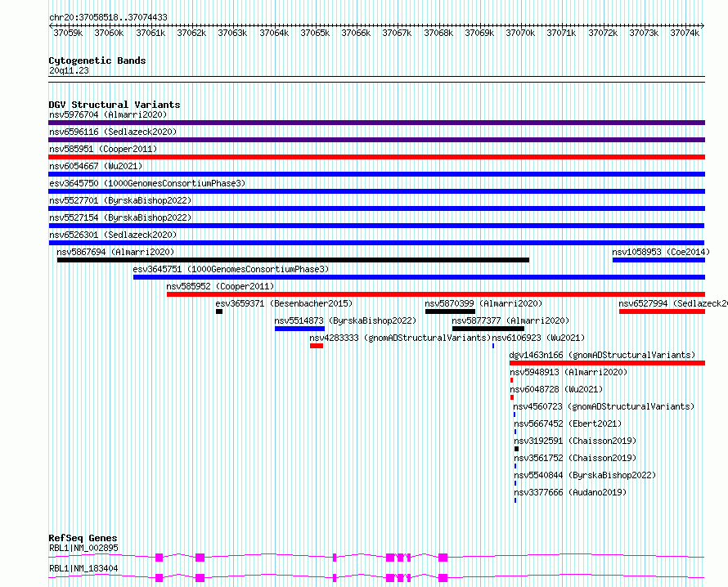
Task: Select the red bar under nsv6527994
Action: 662,311
